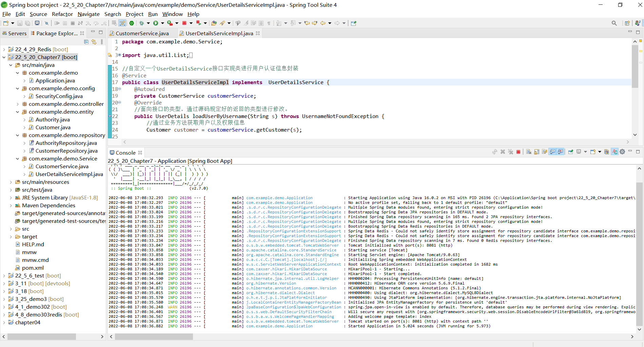
Task: Select Authority.java in the entity package
Action: pyautogui.click(x=53, y=120)
